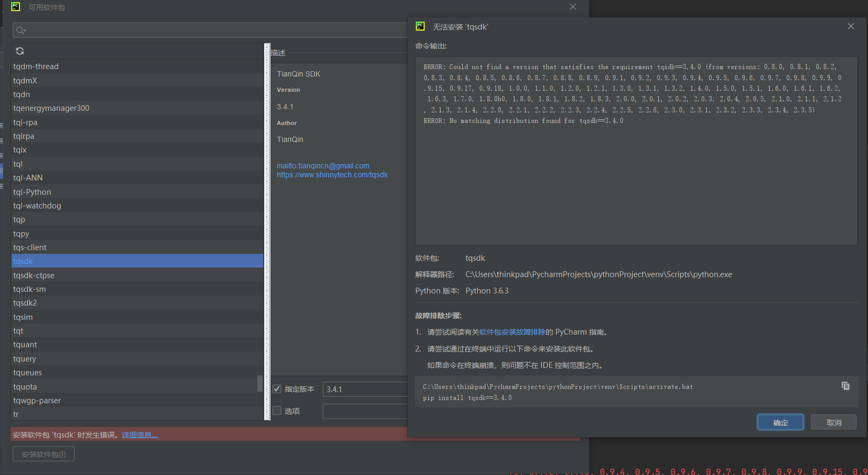
Task: Click the package list scrollbar thumb
Action: point(259,383)
